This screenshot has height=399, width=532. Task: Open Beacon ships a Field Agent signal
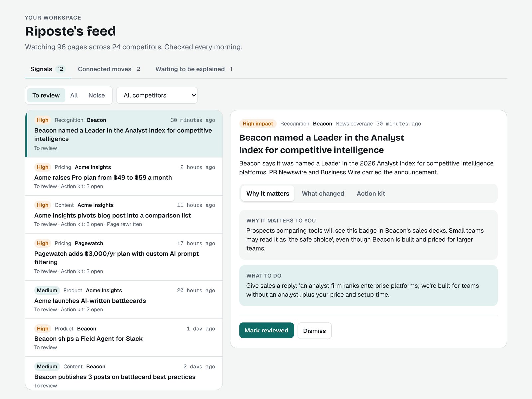pos(124,338)
